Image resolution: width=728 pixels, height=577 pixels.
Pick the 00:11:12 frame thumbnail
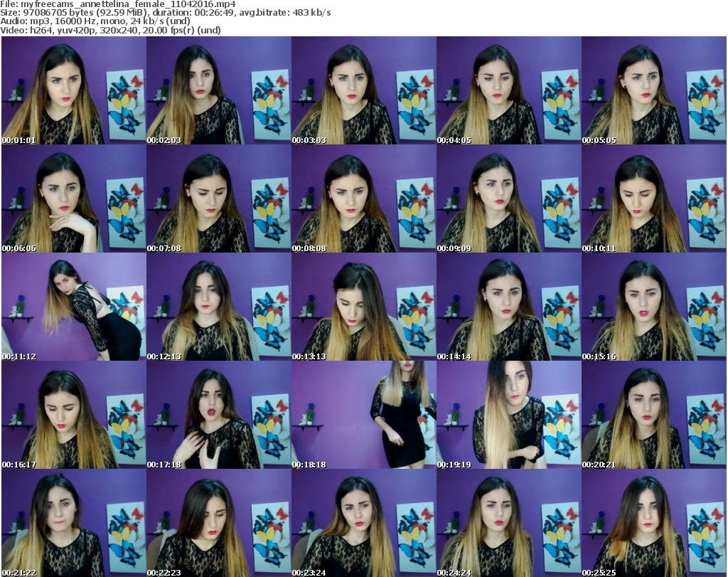(74, 307)
